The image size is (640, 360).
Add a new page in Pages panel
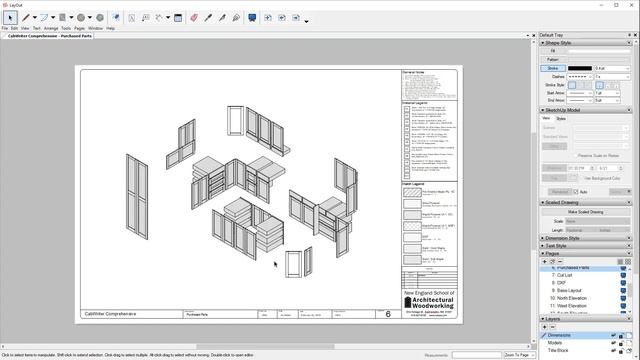pyautogui.click(x=544, y=262)
